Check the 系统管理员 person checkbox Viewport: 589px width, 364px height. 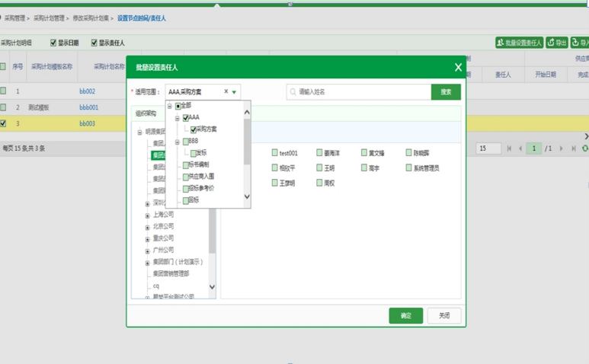coord(408,168)
